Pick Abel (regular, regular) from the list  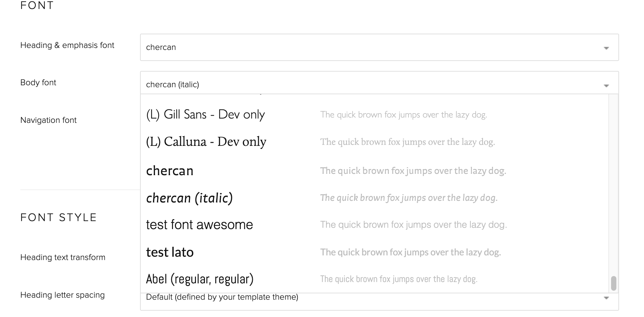click(200, 279)
